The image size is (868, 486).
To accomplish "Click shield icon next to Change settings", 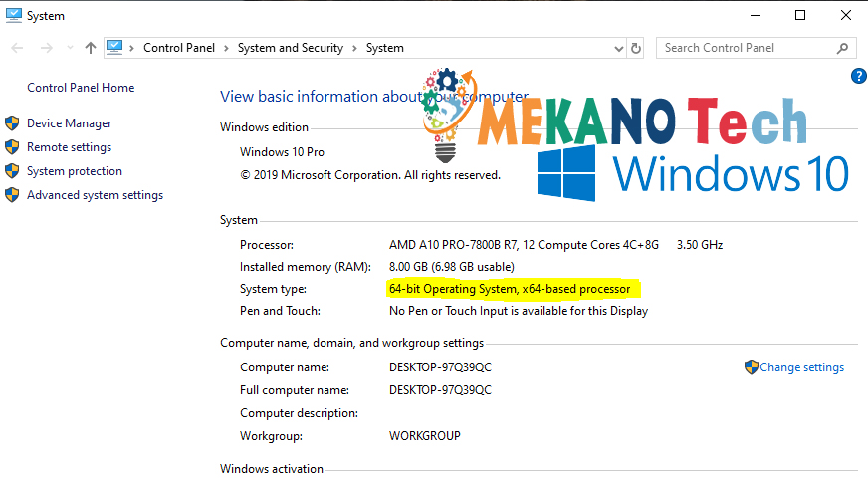I will click(x=752, y=367).
